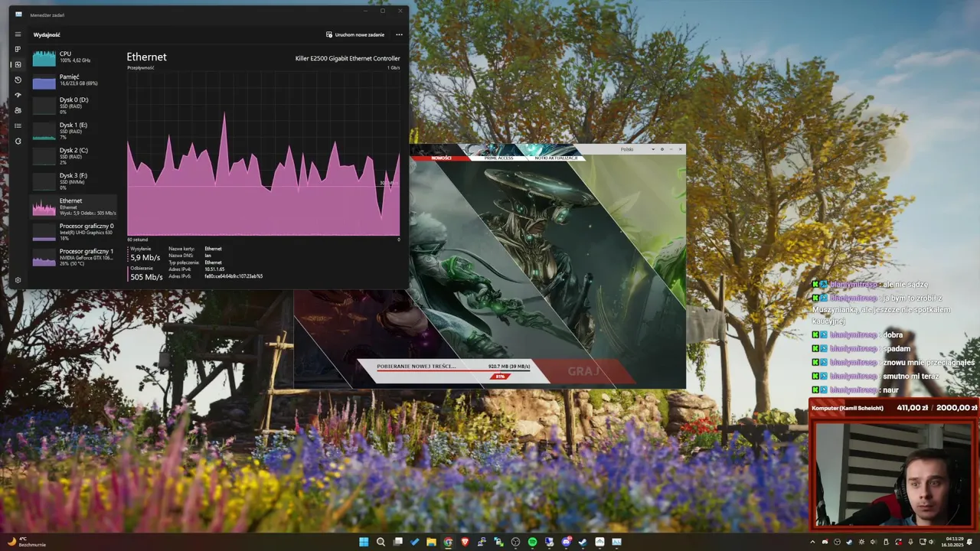Open Brave browser from taskbar
This screenshot has height=551, width=980.
coord(465,542)
